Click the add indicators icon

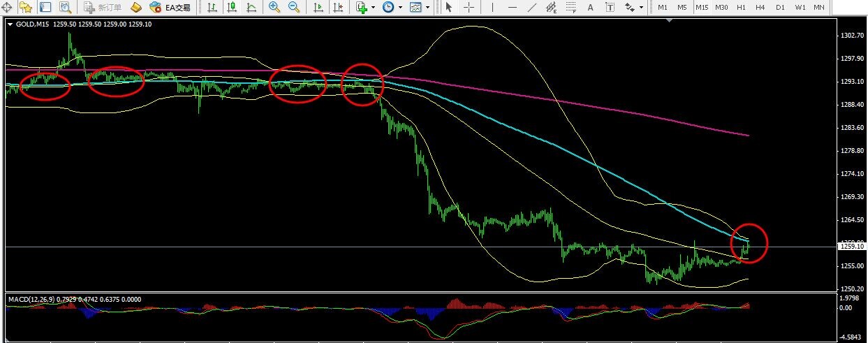coord(362,8)
